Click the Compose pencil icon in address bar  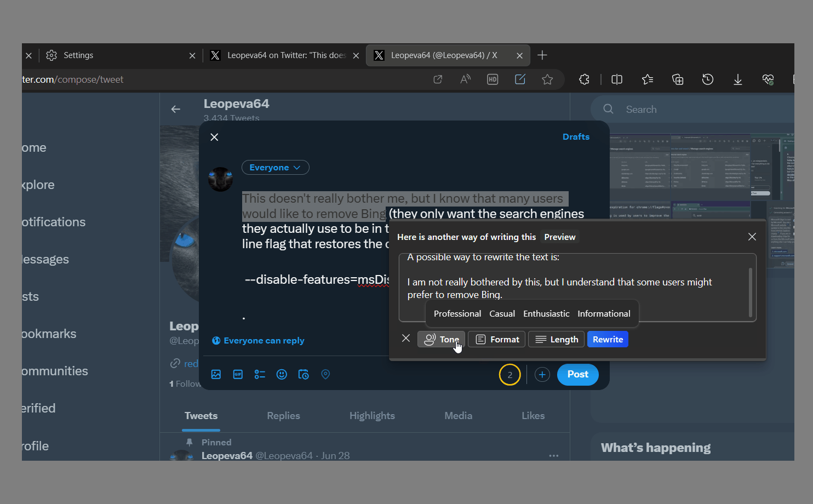520,79
